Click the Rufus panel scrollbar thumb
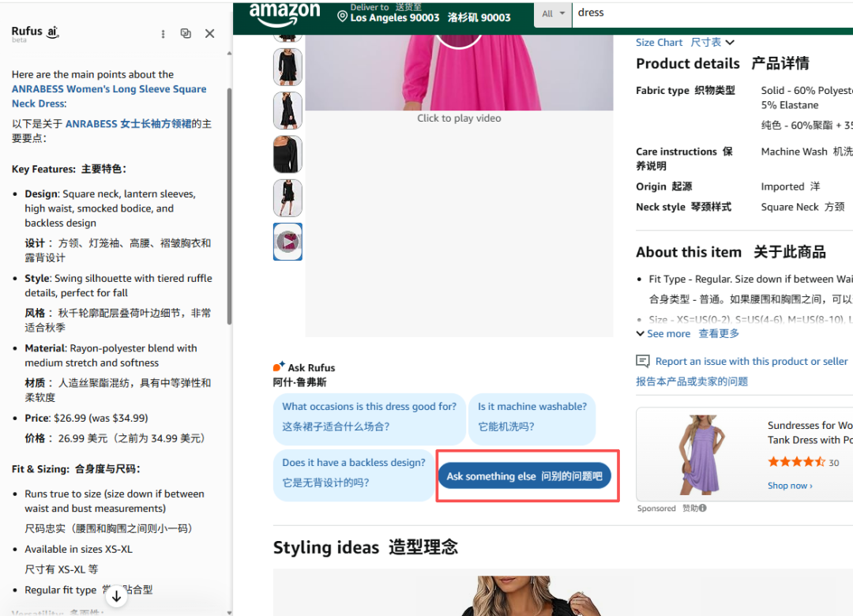The width and height of the screenshot is (853, 616). point(229,207)
